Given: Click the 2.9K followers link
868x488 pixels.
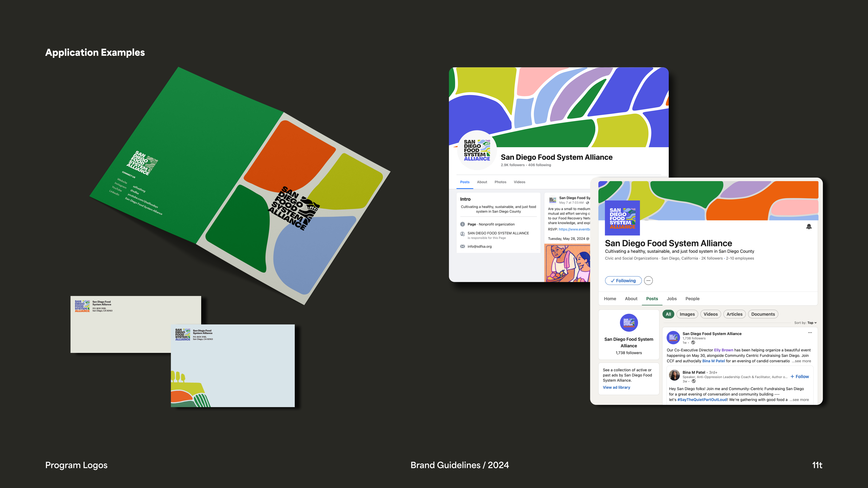Looking at the screenshot, I should [513, 165].
